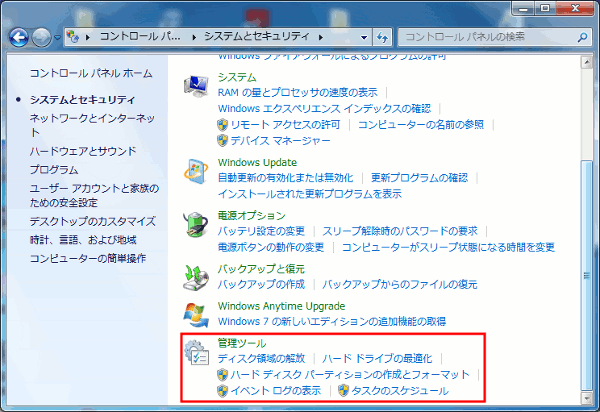The image size is (600, 412).
Task: Click the Windows Anytime Upgrade icon
Action: pyautogui.click(x=199, y=313)
